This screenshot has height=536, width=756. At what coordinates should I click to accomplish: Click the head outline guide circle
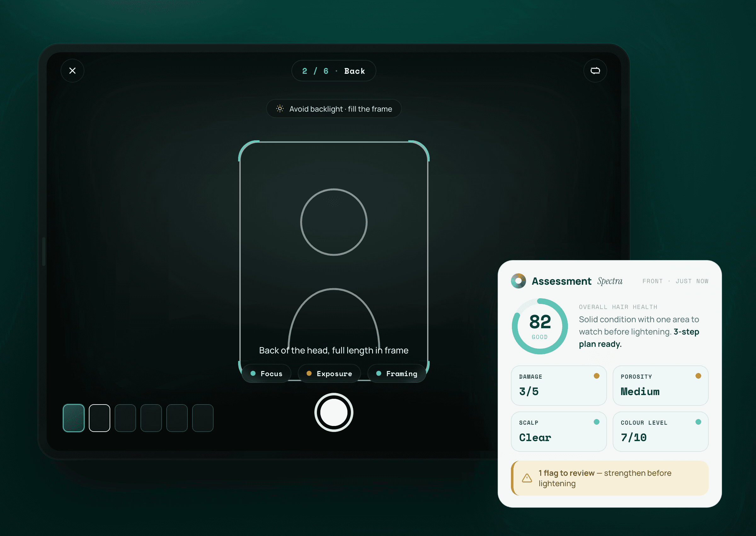pyautogui.click(x=334, y=222)
